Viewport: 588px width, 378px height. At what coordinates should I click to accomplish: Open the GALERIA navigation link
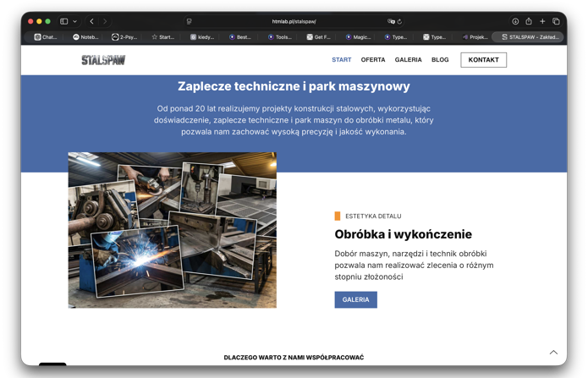(x=408, y=60)
